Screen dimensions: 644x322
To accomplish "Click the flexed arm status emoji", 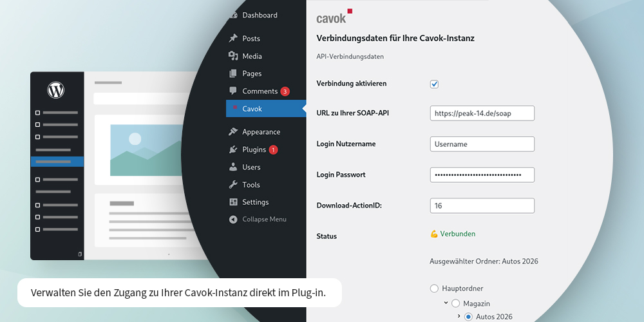I will tap(434, 234).
